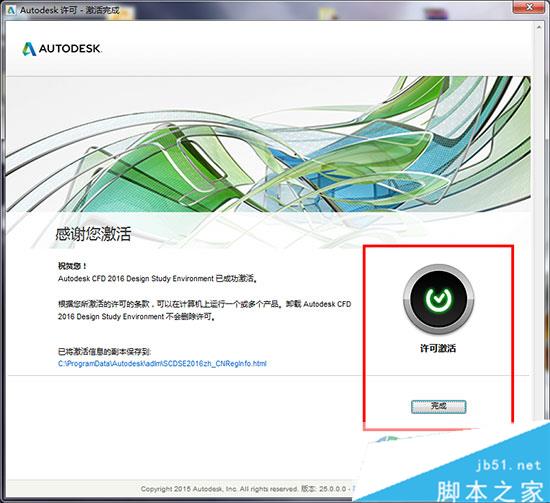Click the scrollbar up arrow

(539, 27)
